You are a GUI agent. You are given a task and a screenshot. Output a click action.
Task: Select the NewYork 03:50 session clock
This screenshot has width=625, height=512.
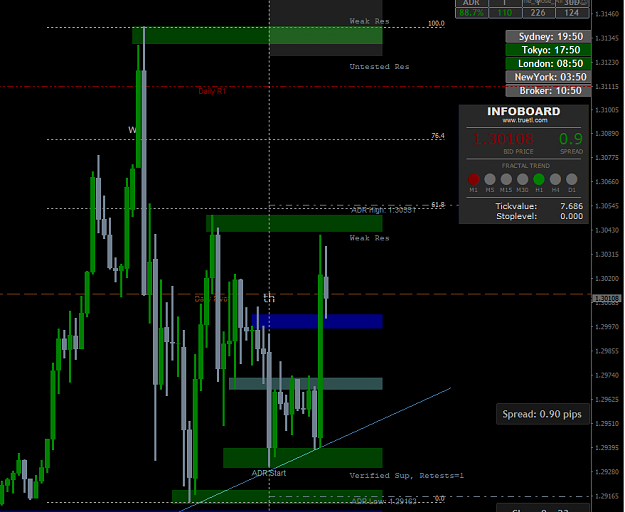click(548, 77)
